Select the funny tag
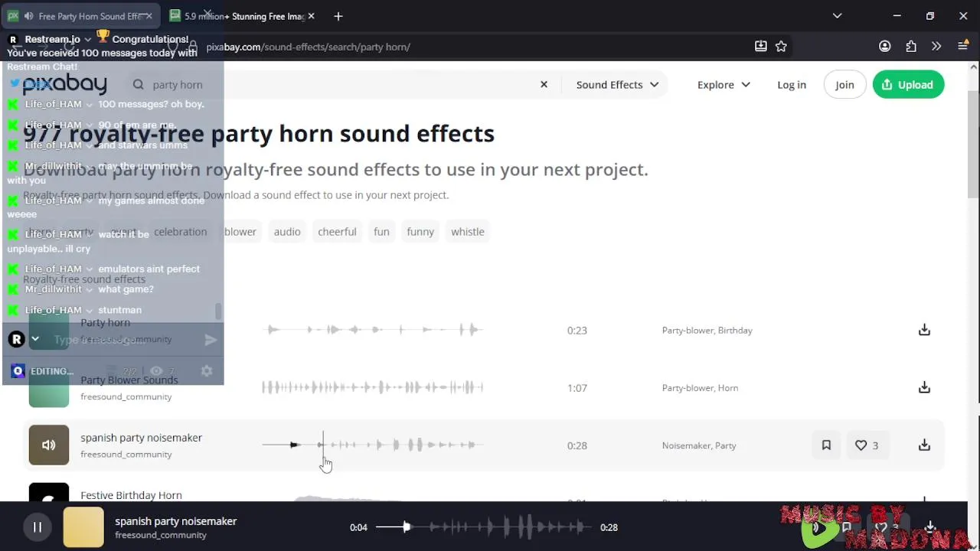This screenshot has width=980, height=551. [420, 231]
